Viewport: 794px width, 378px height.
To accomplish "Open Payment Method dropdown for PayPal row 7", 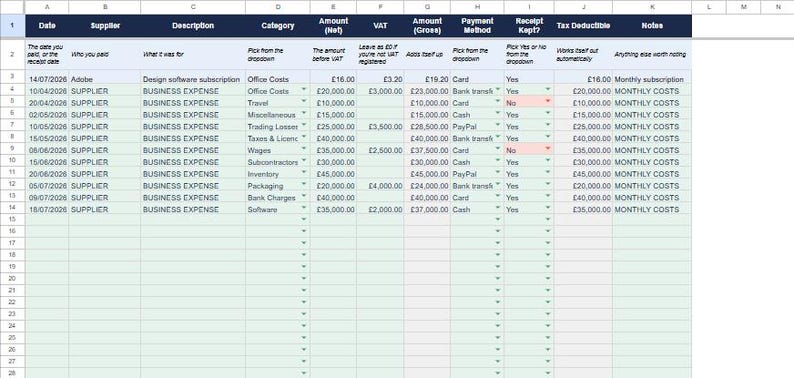I will (x=498, y=124).
